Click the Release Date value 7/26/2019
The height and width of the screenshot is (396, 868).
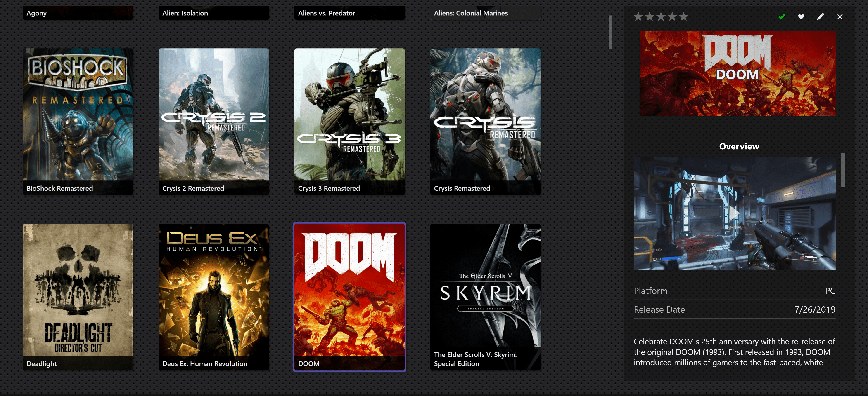pyautogui.click(x=815, y=309)
